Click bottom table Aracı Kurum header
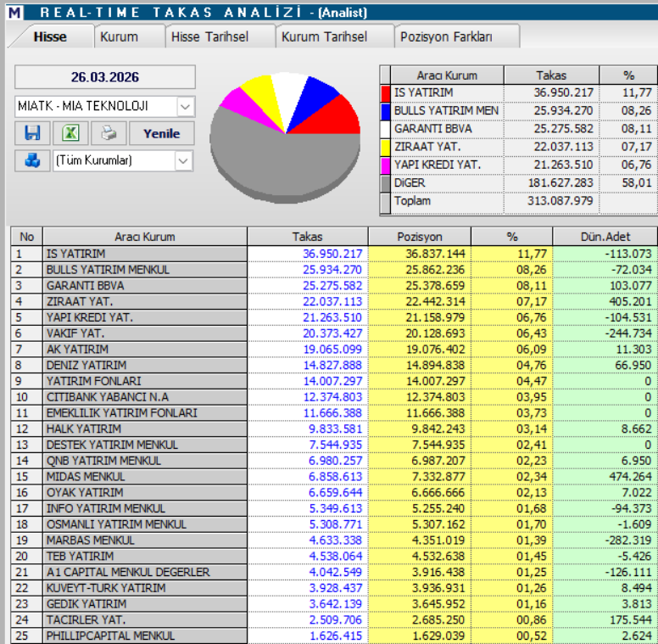Viewport: 658px width, 644px height. pyautogui.click(x=145, y=237)
